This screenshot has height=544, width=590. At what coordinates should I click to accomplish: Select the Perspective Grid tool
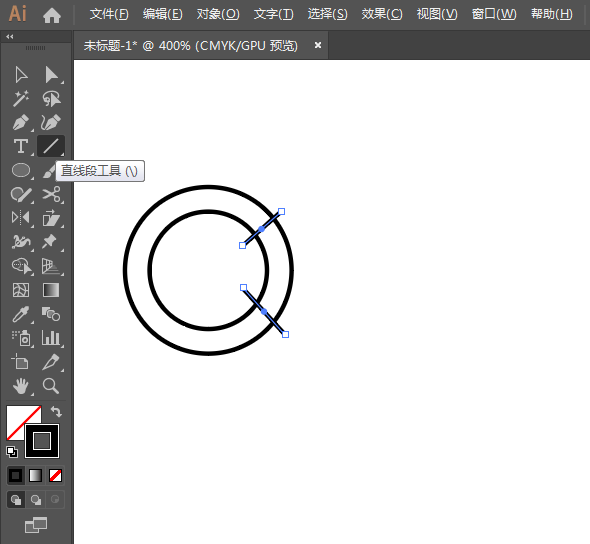coord(51,266)
